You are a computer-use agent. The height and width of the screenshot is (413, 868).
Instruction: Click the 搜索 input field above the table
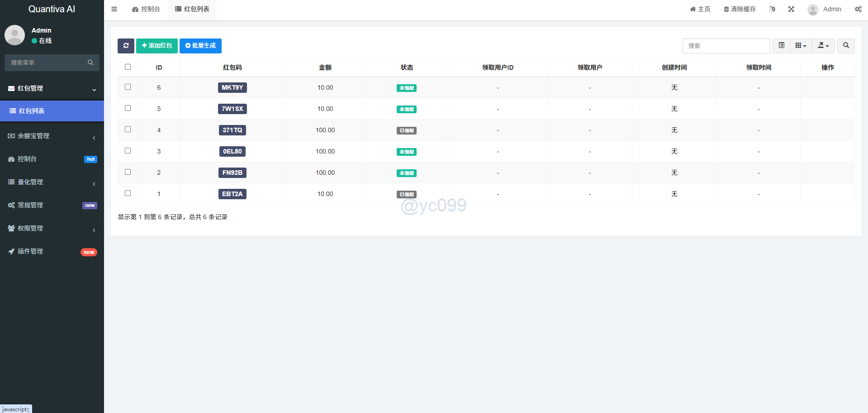click(726, 46)
